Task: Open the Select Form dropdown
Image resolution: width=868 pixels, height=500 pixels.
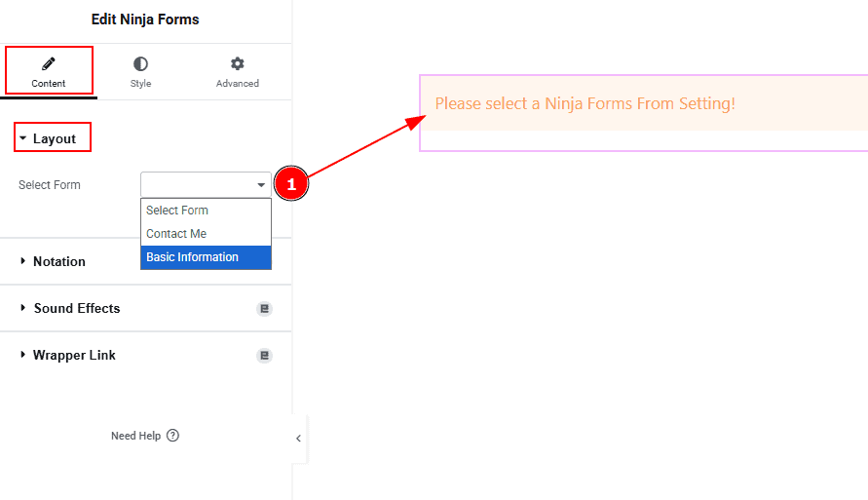Action: click(x=206, y=185)
